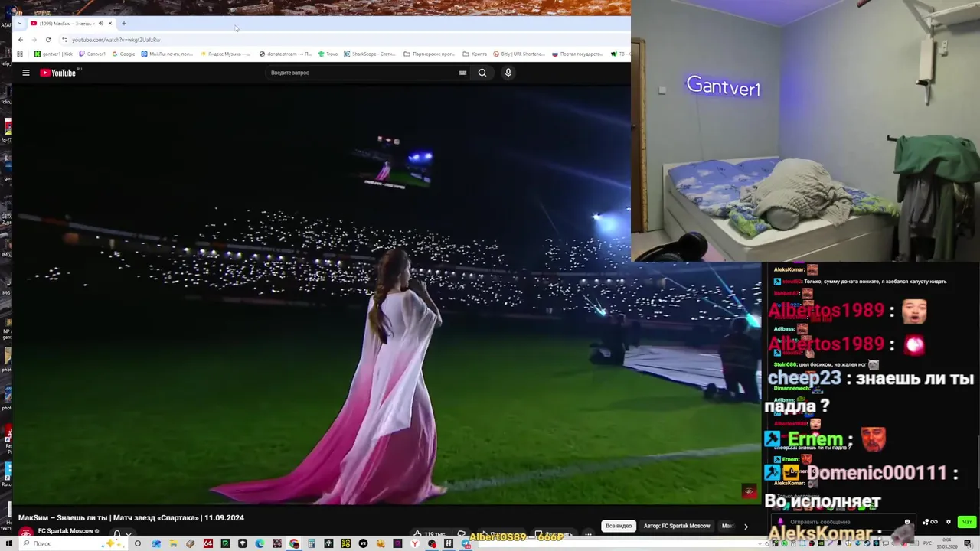Expand the tab search dropdown arrow
The image size is (980, 551).
tap(20, 24)
